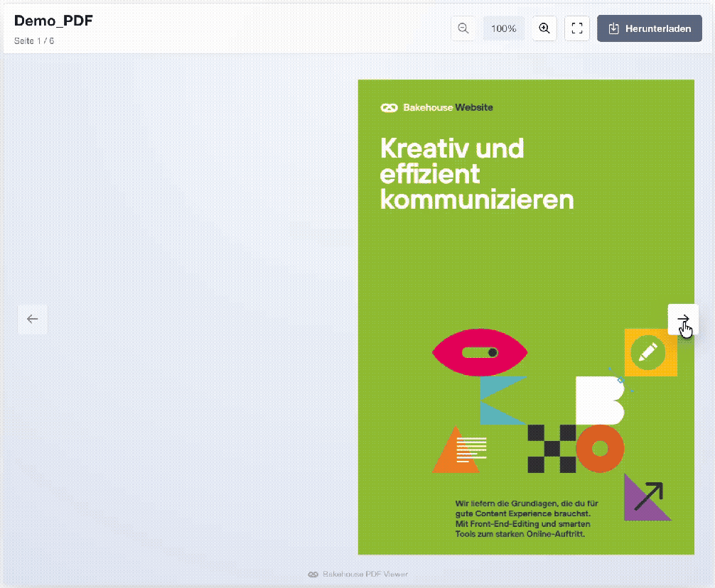Click the green PDF cover page
The width and height of the screenshot is (715, 588).
point(526,317)
